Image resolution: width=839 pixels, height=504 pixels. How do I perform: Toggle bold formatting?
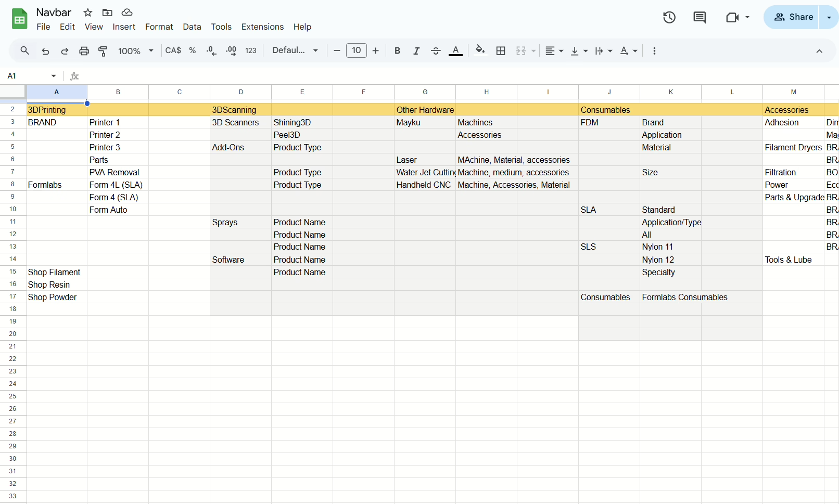tap(397, 51)
